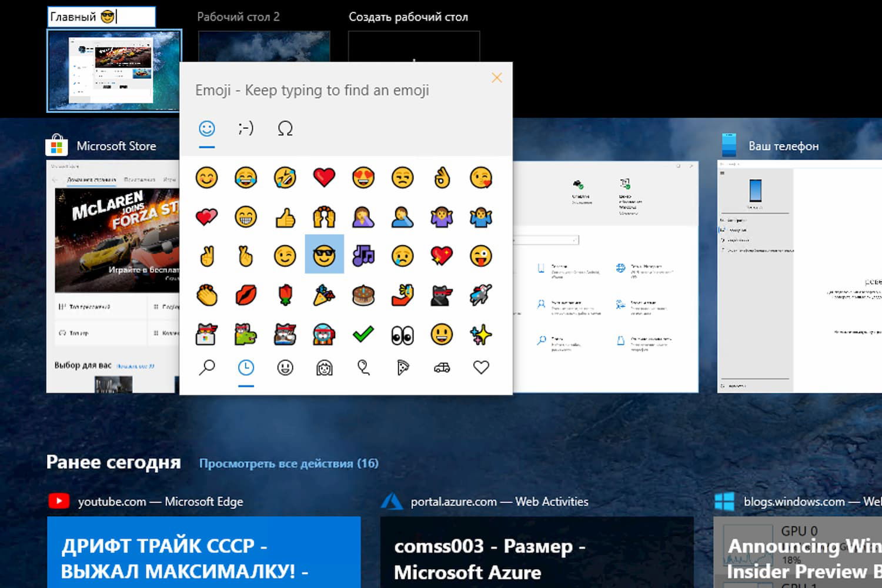The image size is (882, 588).
Task: Open the Microsoft Store window preview
Action: tap(113, 276)
